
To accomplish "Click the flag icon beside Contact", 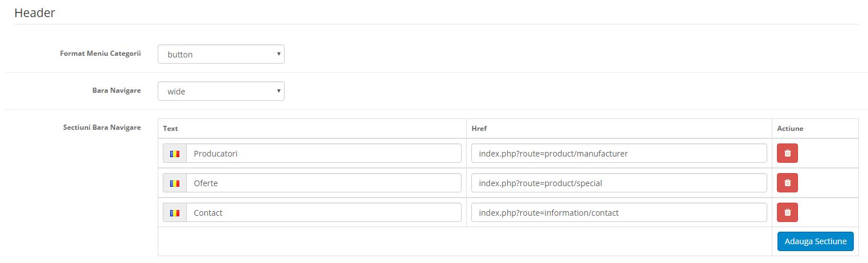I will click(x=175, y=212).
